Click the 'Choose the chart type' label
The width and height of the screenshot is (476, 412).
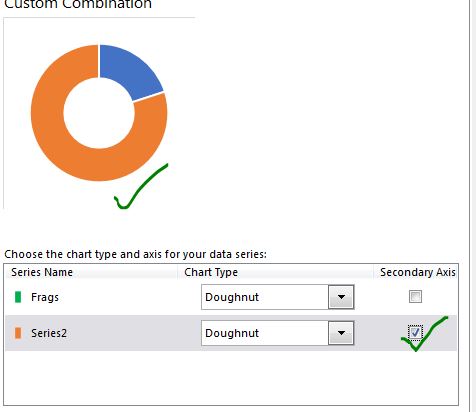pos(135,254)
